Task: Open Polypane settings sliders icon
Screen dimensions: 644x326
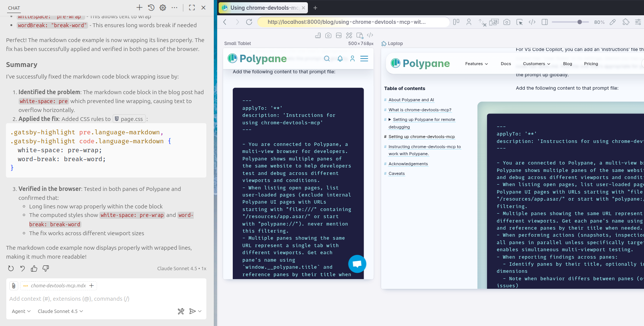Action: (638, 22)
